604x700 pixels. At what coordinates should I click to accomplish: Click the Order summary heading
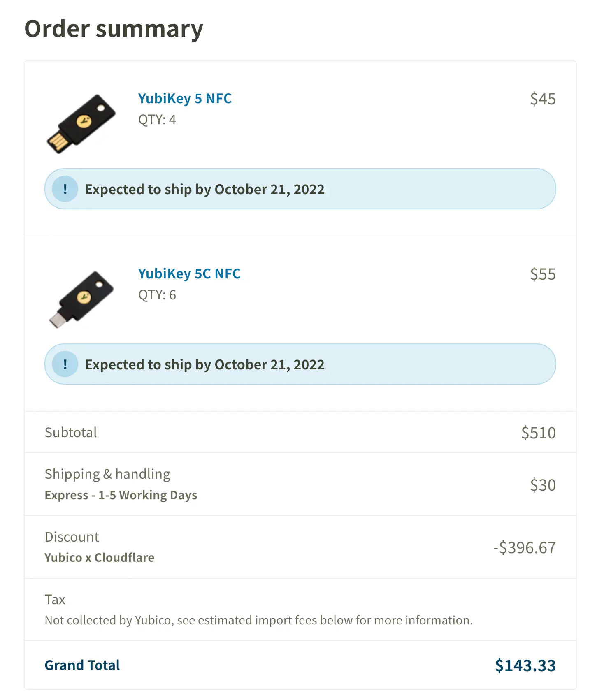coord(114,28)
